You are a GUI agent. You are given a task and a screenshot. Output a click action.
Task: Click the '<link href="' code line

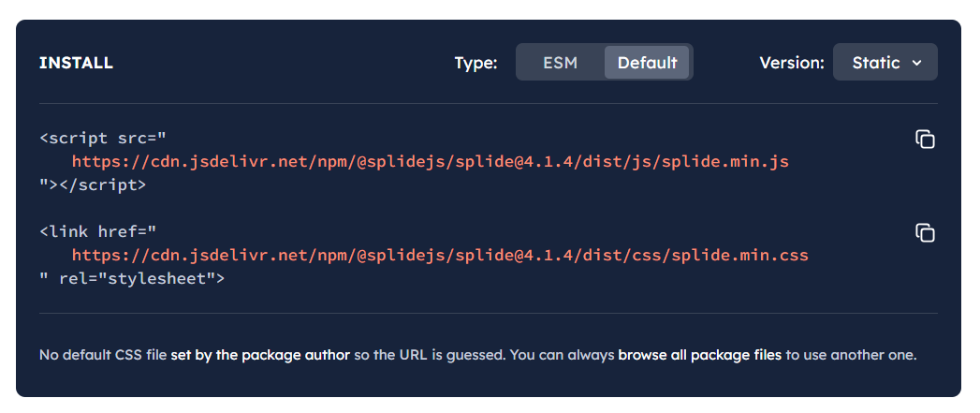pyautogui.click(x=97, y=232)
